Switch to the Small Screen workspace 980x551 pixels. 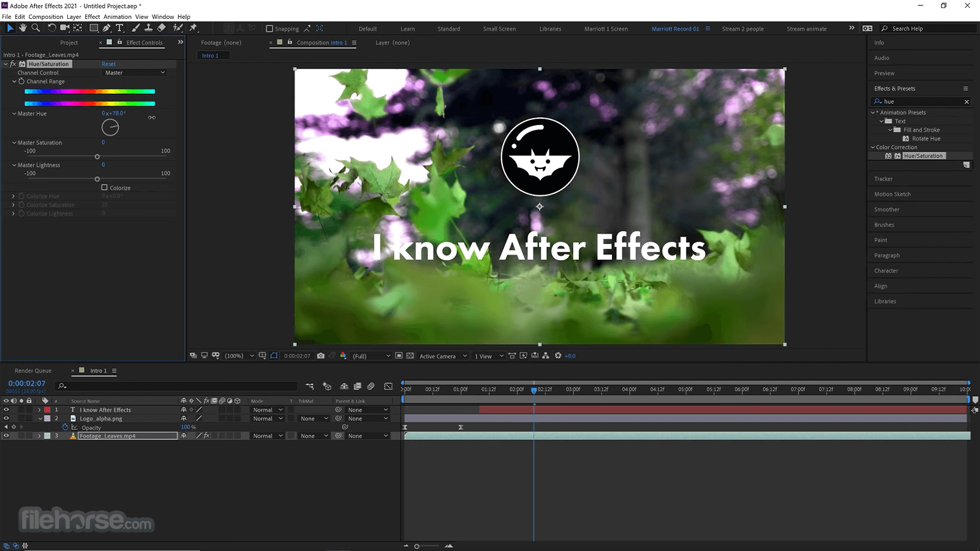499,29
